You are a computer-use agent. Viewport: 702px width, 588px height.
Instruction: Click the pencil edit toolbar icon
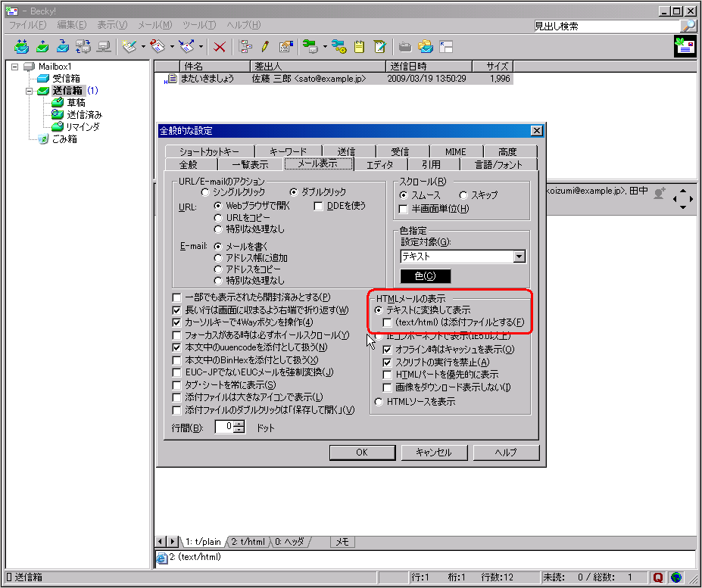(x=266, y=46)
